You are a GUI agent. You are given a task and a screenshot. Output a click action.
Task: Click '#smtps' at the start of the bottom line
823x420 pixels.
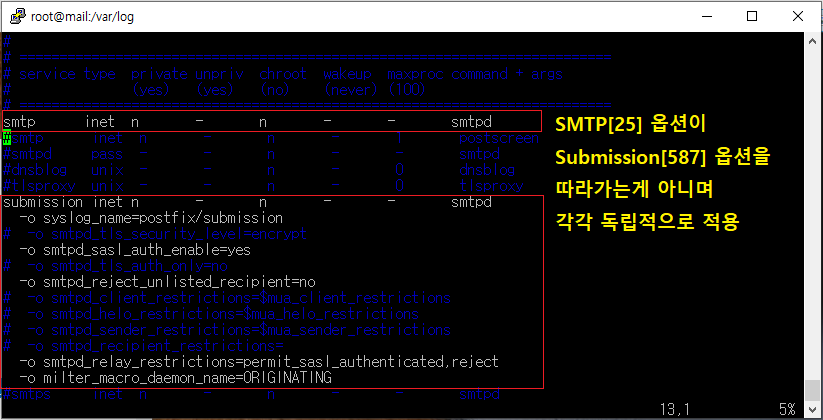[x=27, y=394]
